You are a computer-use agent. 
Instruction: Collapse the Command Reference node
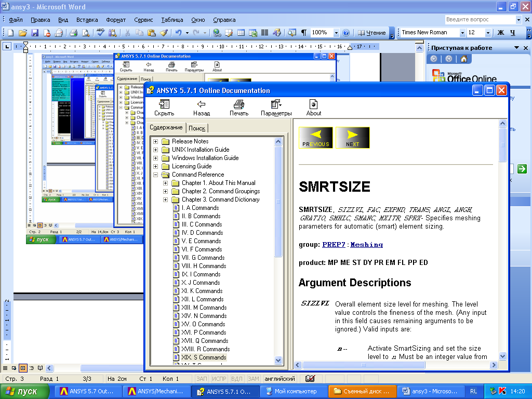[156, 175]
